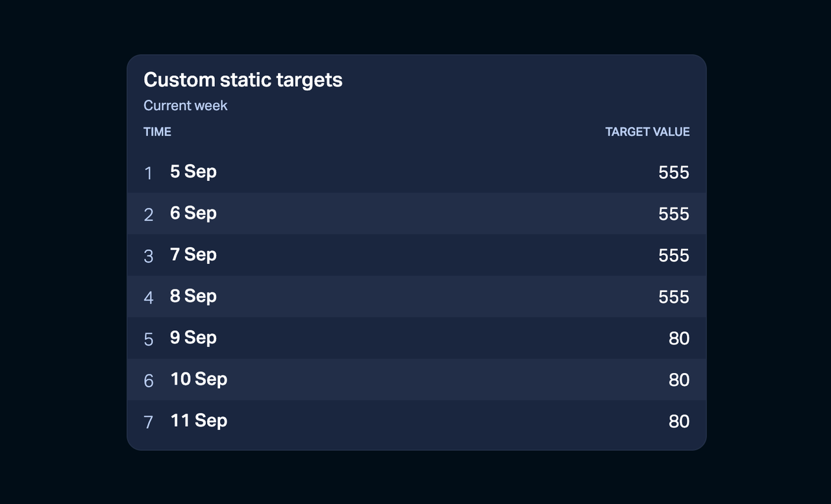Image resolution: width=831 pixels, height=504 pixels.
Task: Select target value 555 in 6 Sep row
Action: [x=673, y=214]
